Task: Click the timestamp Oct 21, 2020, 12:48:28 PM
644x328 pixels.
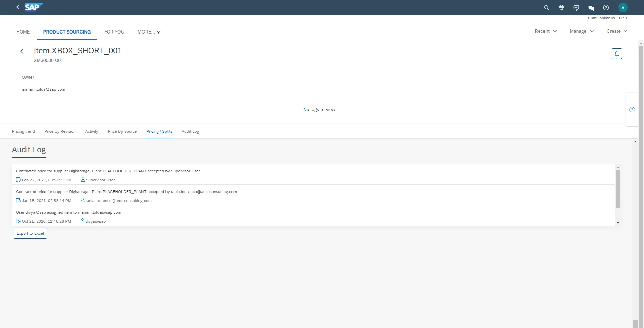Action: [47, 221]
